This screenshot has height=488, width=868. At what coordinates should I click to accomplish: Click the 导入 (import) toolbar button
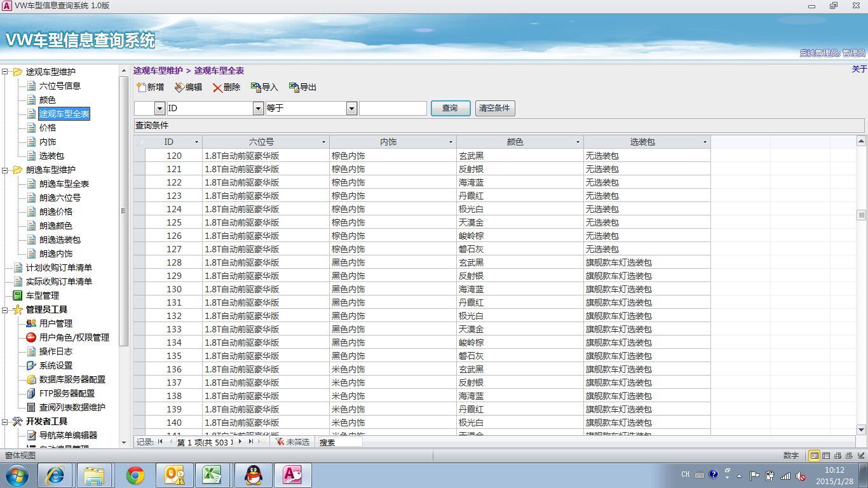264,88
